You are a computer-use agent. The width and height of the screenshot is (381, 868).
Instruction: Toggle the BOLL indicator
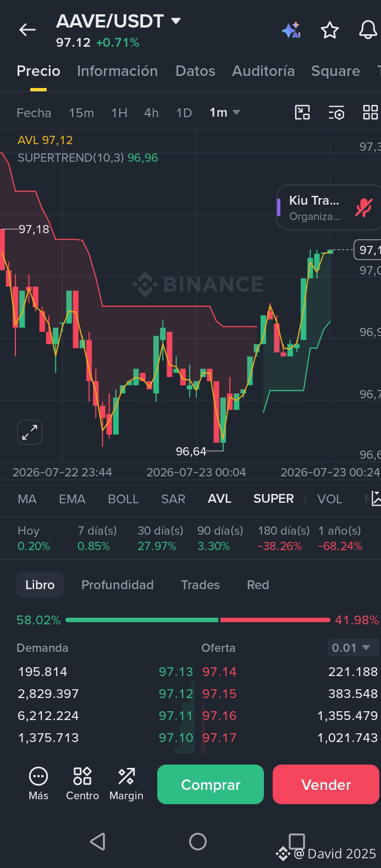tap(123, 499)
